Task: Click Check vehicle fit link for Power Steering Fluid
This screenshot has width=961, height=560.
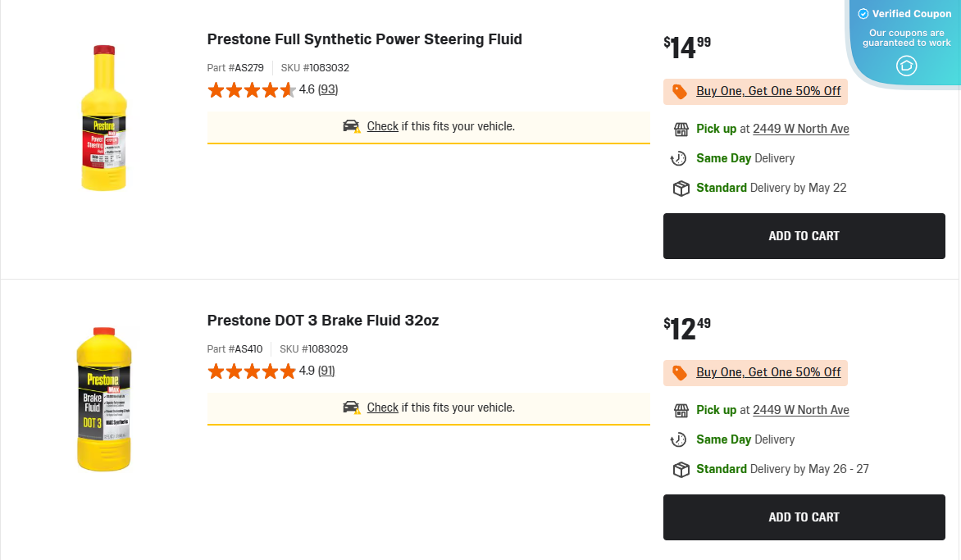Action: [x=382, y=126]
